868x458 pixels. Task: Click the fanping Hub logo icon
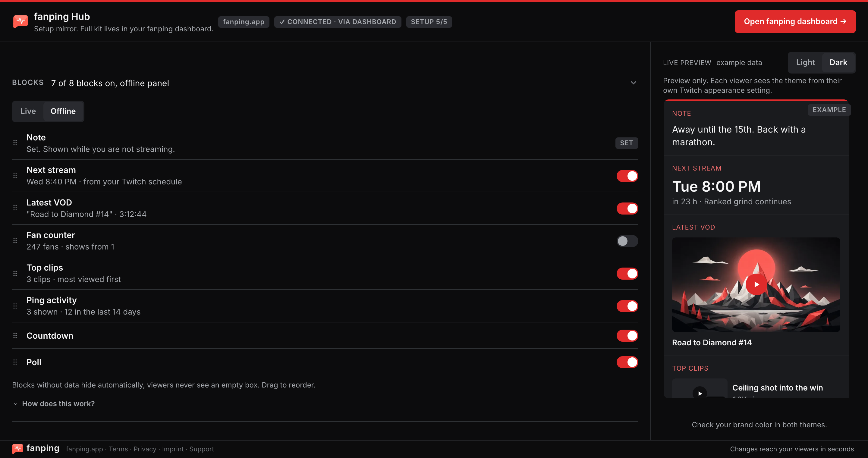pyautogui.click(x=20, y=22)
